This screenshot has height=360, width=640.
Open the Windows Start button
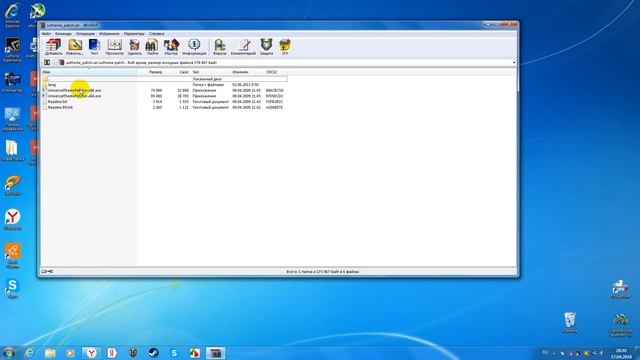tap(9, 353)
